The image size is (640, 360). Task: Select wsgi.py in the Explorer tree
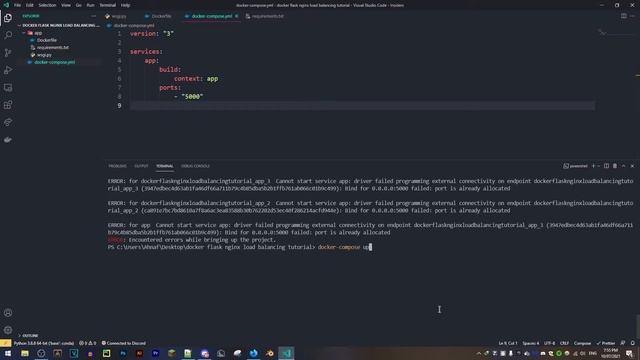60,55
